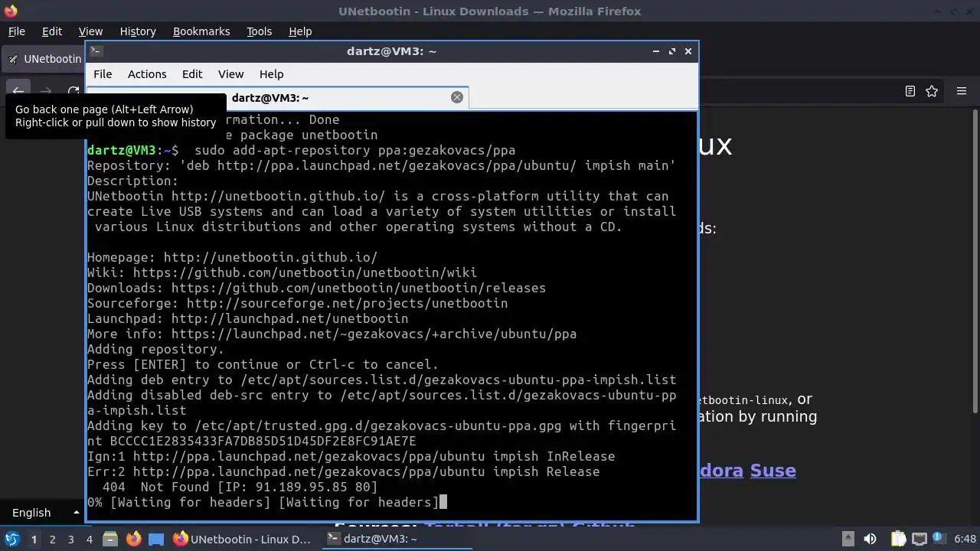Screen dimensions: 980x551
Task: Click the Firefox window title text
Action: click(x=490, y=11)
